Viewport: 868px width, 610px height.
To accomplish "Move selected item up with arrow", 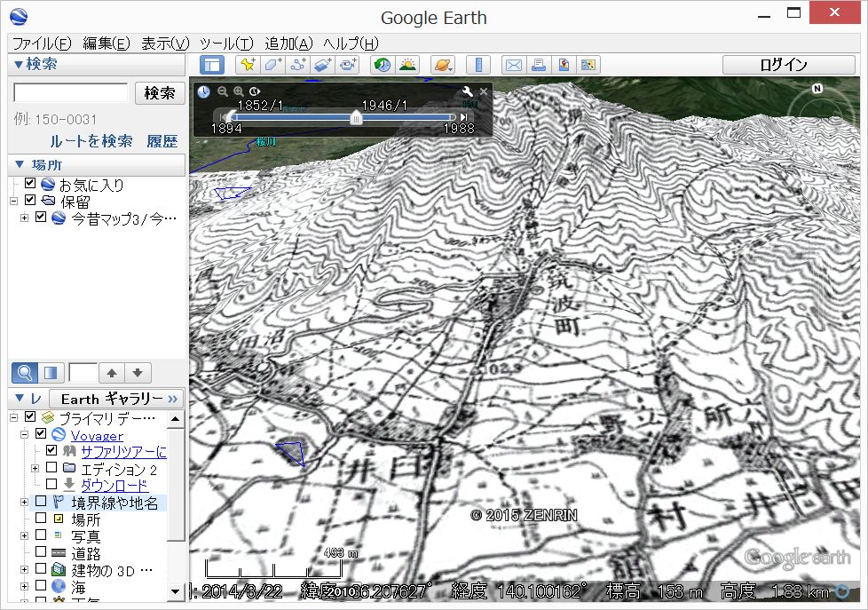I will (x=112, y=373).
